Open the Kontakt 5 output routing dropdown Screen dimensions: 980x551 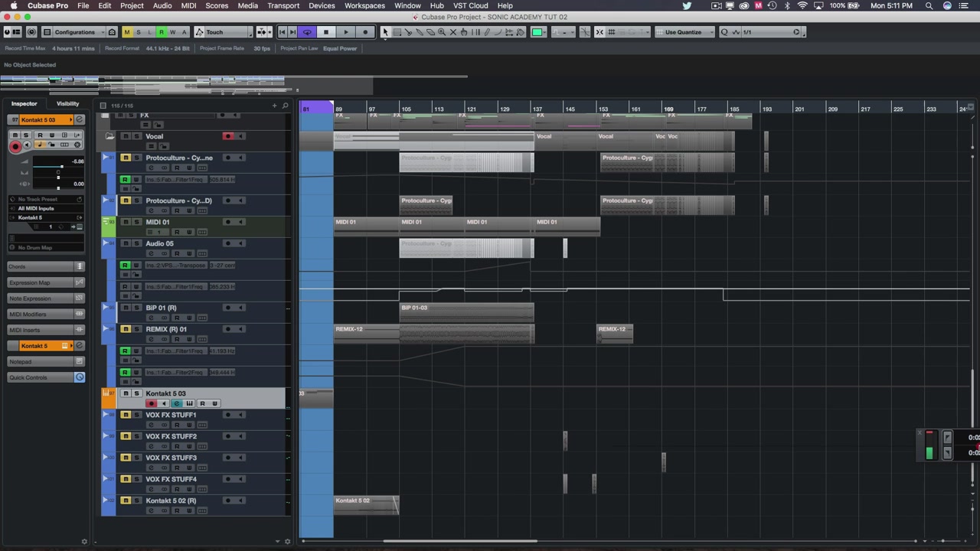(x=46, y=217)
